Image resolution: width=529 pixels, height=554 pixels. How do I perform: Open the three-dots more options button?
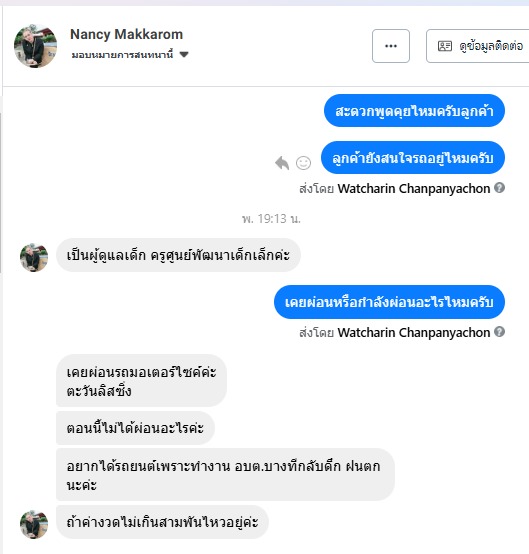pyautogui.click(x=391, y=46)
